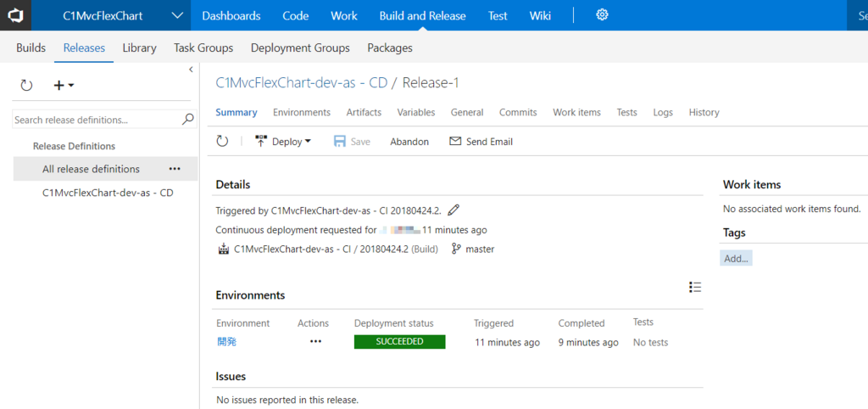Open the Work hub
This screenshot has width=868, height=409.
click(344, 15)
